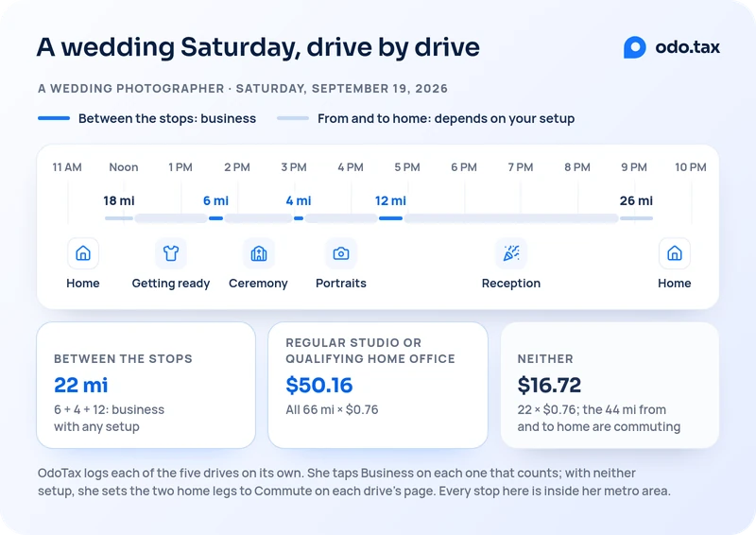Click the 18 mi distance label

pos(119,200)
